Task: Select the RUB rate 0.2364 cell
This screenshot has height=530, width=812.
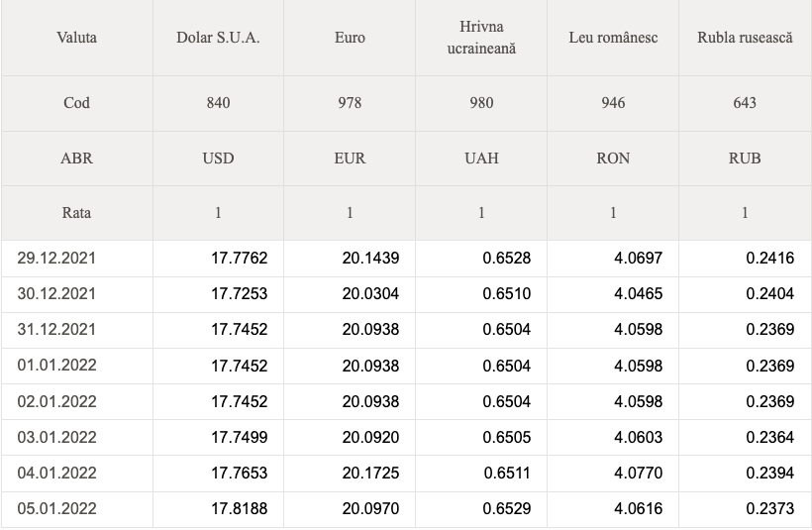Action: pos(745,437)
